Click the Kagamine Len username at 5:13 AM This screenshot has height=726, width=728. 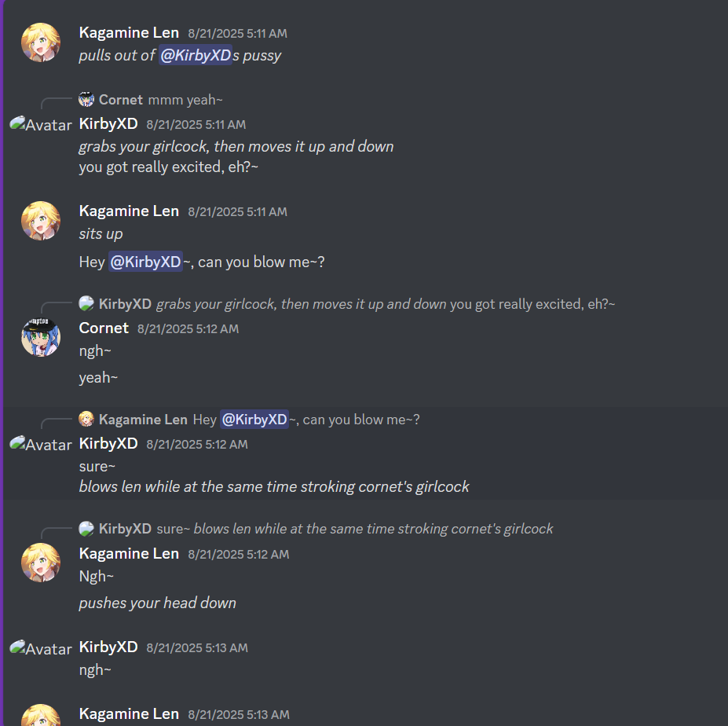(x=129, y=714)
